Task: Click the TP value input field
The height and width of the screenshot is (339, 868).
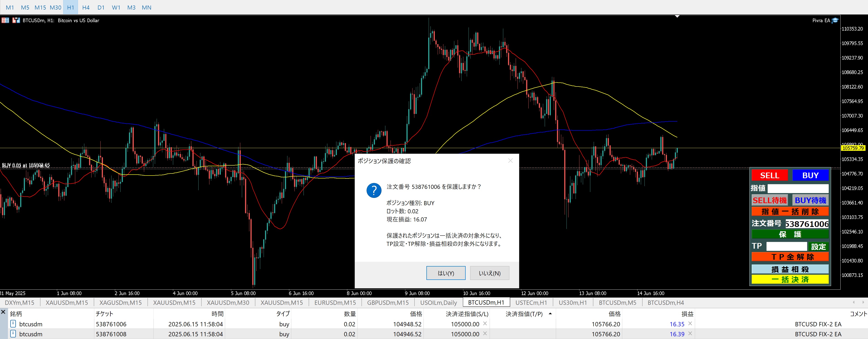Action: (x=786, y=246)
